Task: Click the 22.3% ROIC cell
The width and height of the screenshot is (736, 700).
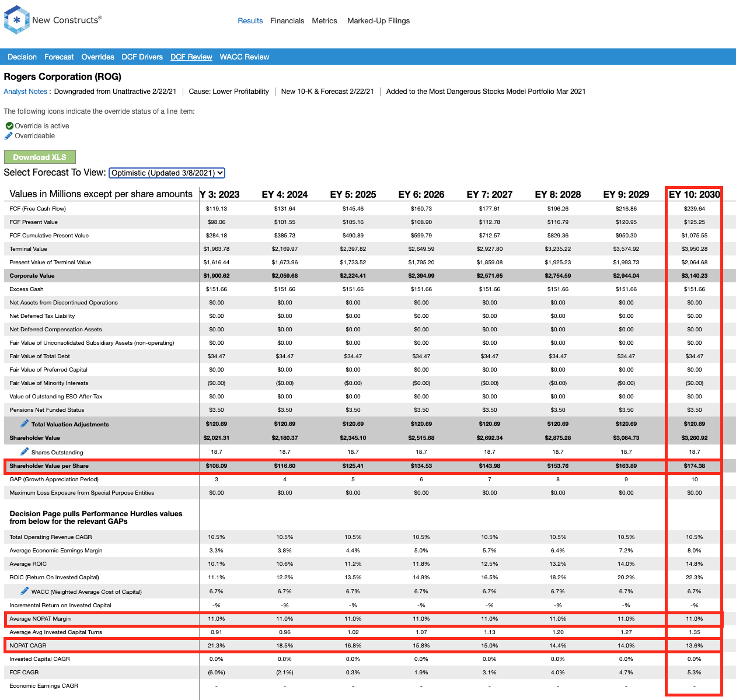Action: point(694,577)
